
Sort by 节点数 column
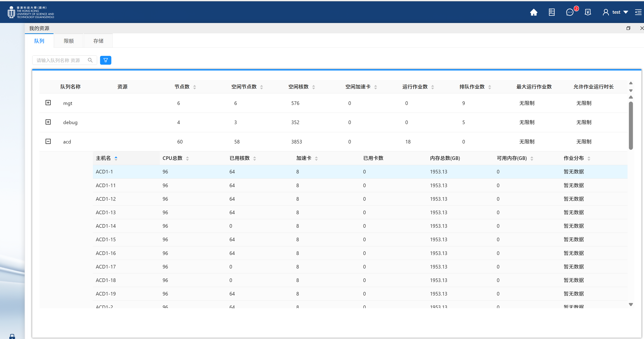pyautogui.click(x=195, y=87)
